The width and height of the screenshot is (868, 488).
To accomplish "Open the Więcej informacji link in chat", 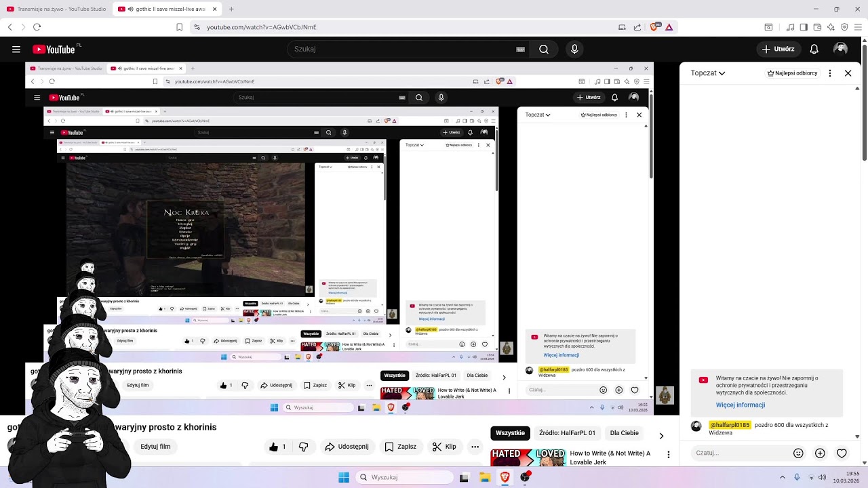I will point(741,405).
